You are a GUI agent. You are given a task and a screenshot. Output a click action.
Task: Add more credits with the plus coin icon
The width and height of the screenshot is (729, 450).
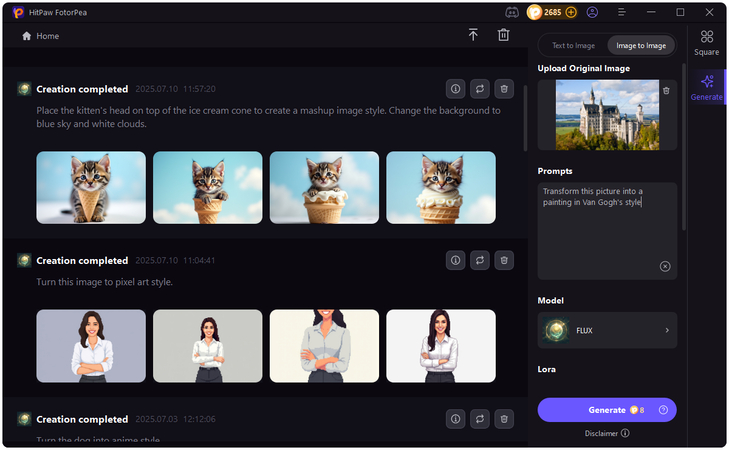tap(571, 13)
